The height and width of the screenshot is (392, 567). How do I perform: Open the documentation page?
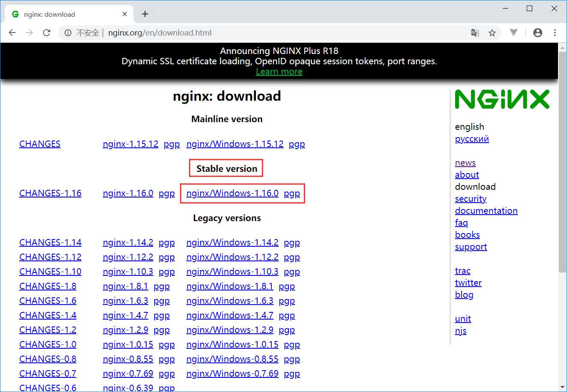point(486,211)
